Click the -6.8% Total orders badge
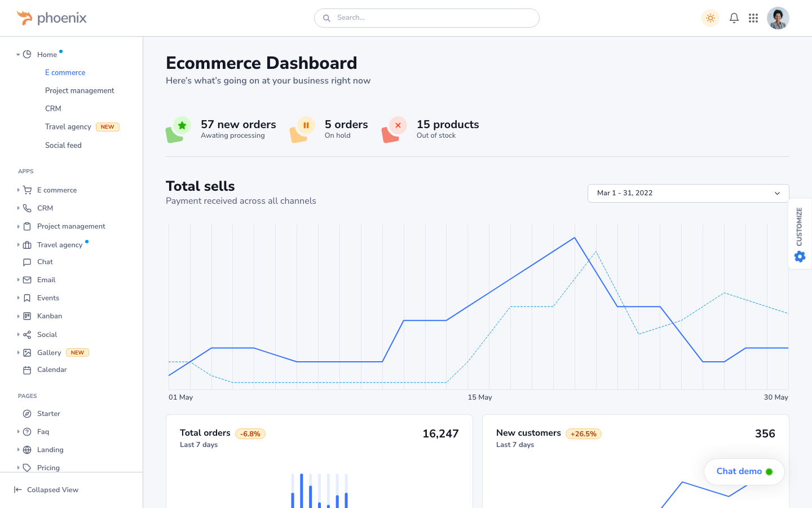 (250, 434)
